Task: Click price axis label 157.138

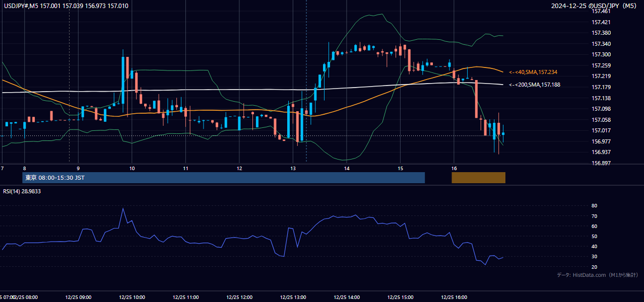Action: pyautogui.click(x=601, y=98)
